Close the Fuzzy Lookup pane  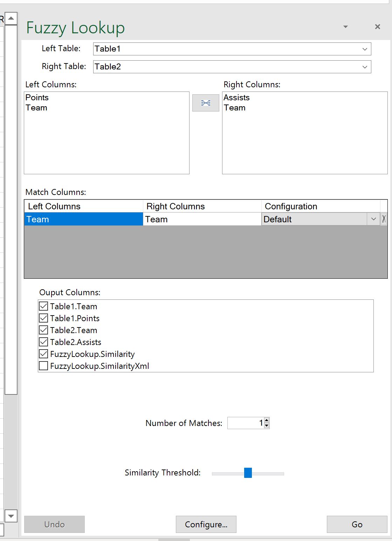(x=377, y=27)
